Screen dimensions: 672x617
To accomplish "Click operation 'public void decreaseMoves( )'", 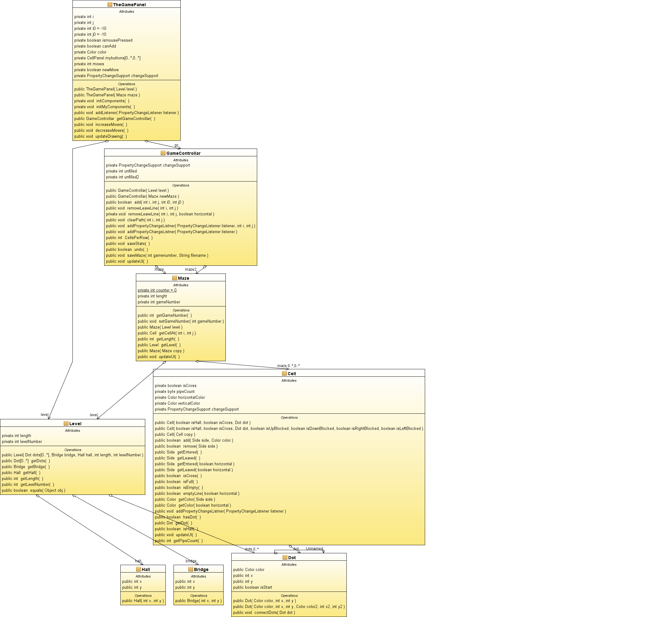I will click(x=101, y=131).
